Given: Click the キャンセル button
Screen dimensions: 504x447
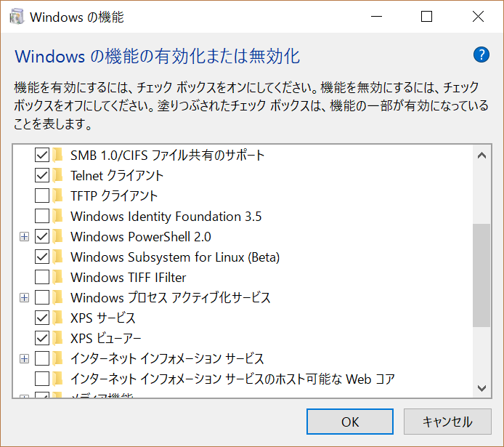Looking at the screenshot, I should (447, 422).
